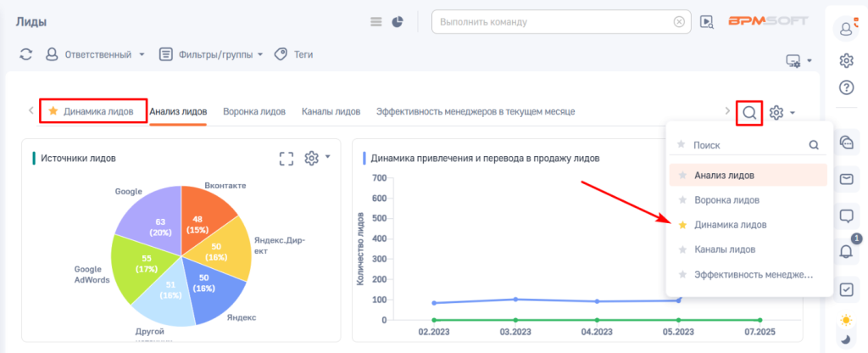
Task: Select Воронка лидов in dropdown list
Action: [748, 199]
